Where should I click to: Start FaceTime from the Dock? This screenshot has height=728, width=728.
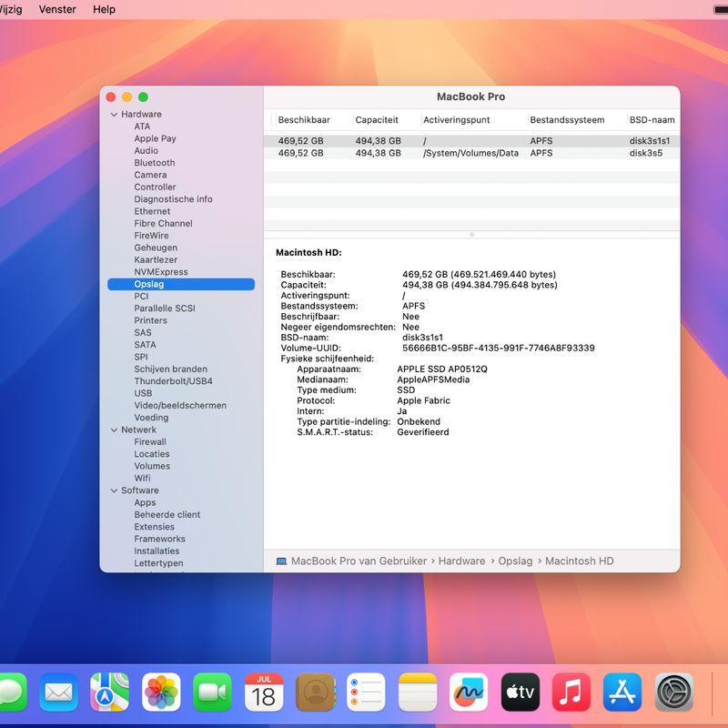click(212, 692)
